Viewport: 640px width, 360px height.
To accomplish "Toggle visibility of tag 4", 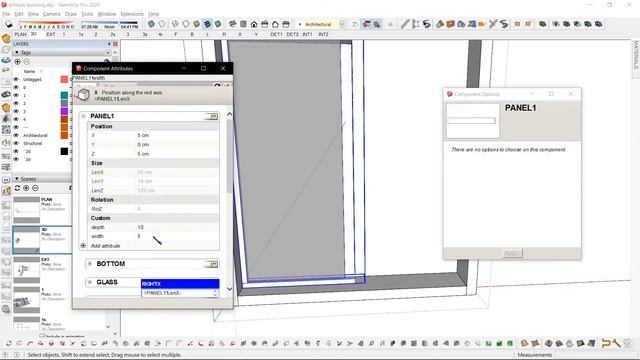I will point(16,119).
